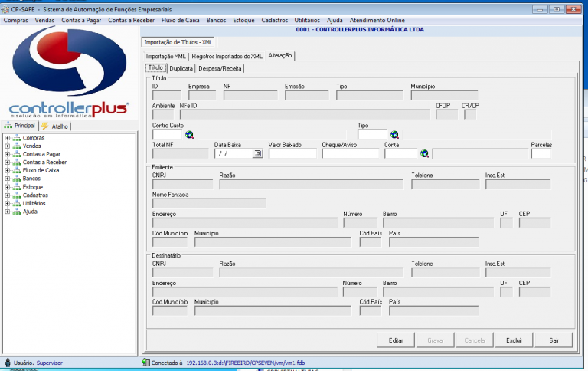The height and width of the screenshot is (371, 588).
Task: Expand the Contas a Pagar node
Action: click(7, 154)
